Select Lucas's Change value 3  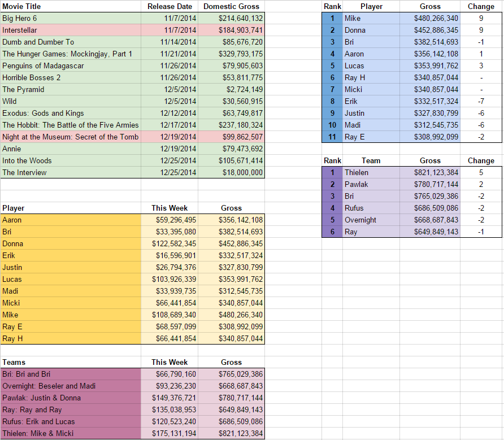pos(481,66)
